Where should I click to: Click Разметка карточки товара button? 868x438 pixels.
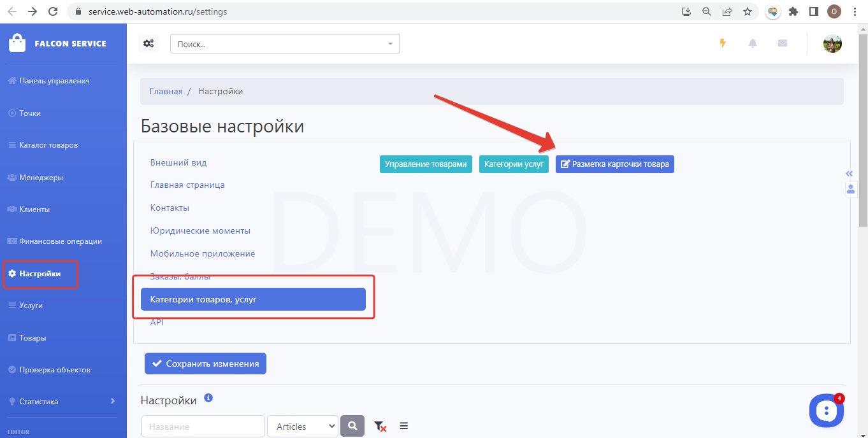point(614,164)
